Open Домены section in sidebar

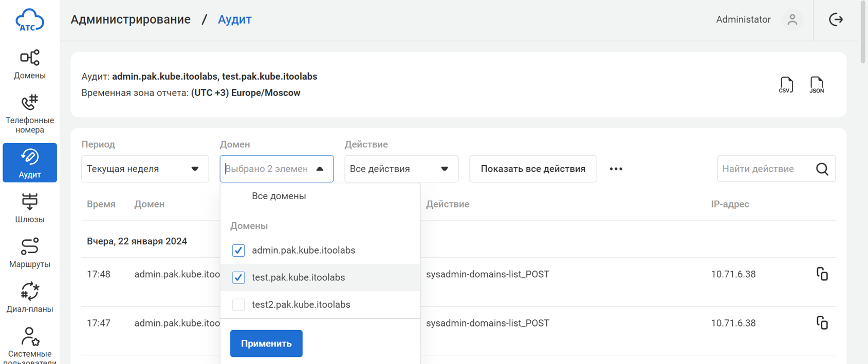click(30, 64)
